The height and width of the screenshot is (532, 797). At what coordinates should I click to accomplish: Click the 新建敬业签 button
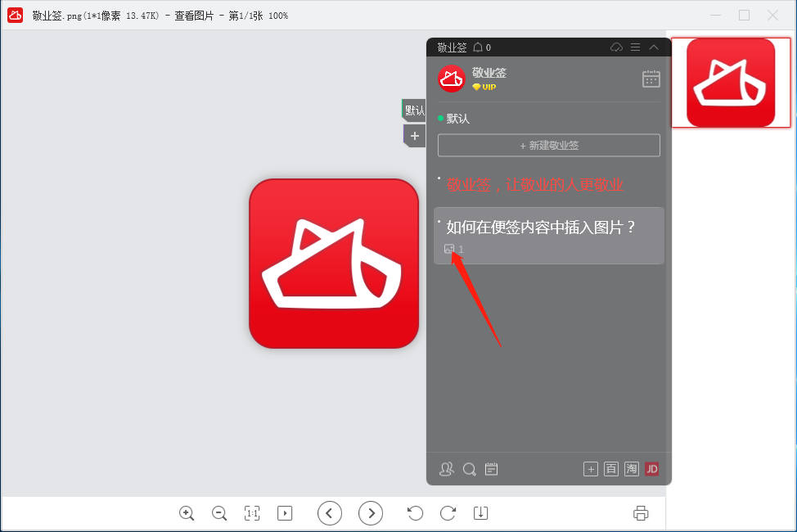click(549, 146)
